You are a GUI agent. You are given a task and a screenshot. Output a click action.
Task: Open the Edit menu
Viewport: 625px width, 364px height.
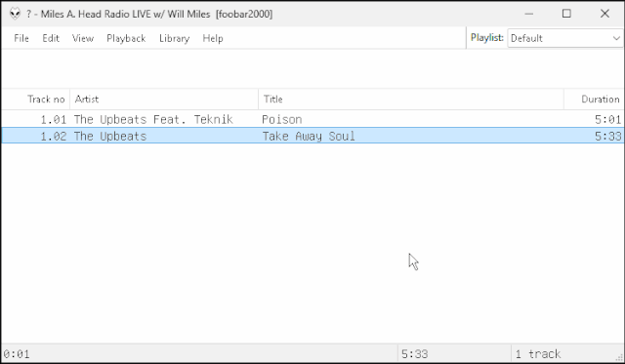[x=51, y=38]
